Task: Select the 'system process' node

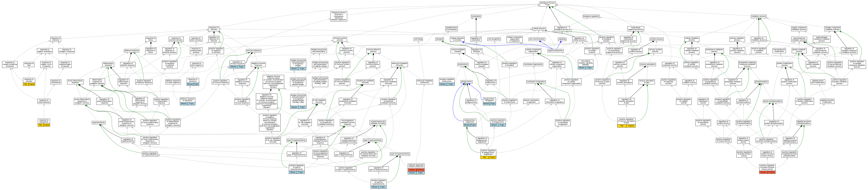Action: pos(656,39)
